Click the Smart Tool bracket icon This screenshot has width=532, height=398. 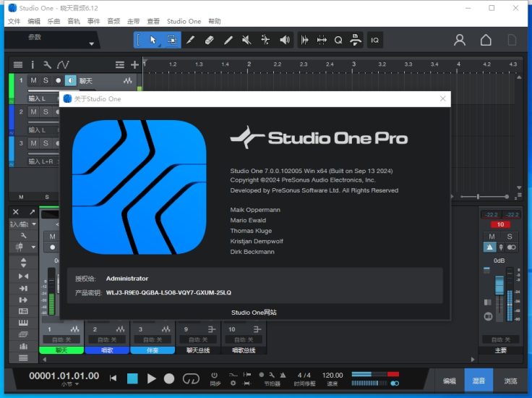[139, 40]
